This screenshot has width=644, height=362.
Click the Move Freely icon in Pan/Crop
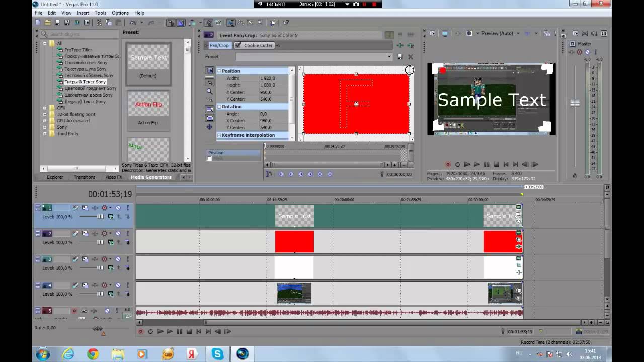coord(210,127)
